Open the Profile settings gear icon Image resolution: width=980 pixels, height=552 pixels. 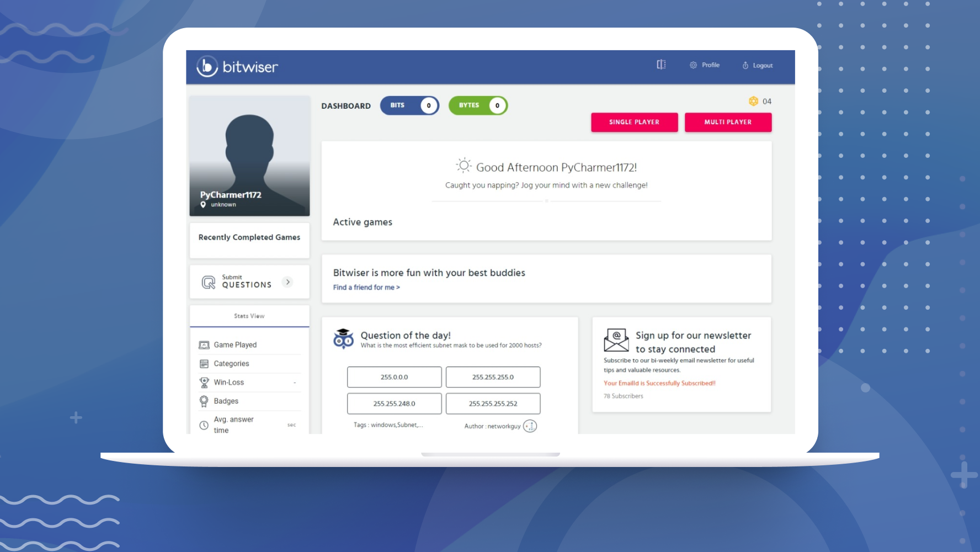click(x=693, y=65)
